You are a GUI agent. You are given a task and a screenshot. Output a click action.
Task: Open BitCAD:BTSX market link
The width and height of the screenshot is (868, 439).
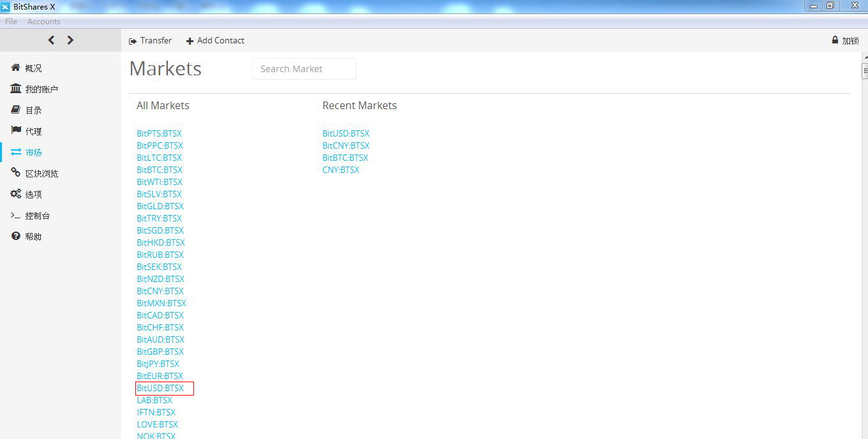(x=160, y=315)
